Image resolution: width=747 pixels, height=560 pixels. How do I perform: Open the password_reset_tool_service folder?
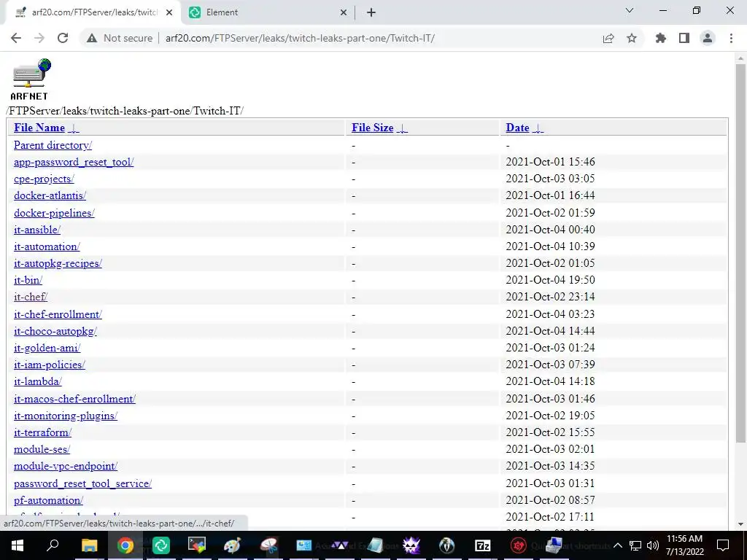83,484
